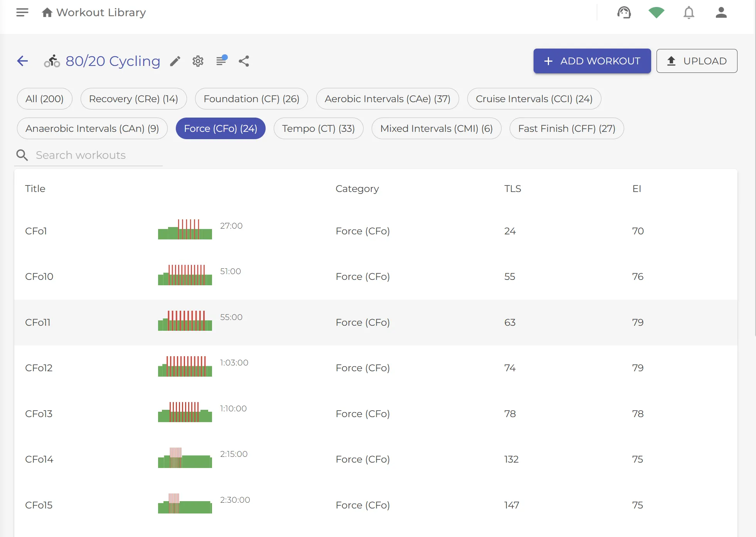Image resolution: width=756 pixels, height=537 pixels.
Task: Deselect the Force (CFo) filter
Action: pos(220,128)
